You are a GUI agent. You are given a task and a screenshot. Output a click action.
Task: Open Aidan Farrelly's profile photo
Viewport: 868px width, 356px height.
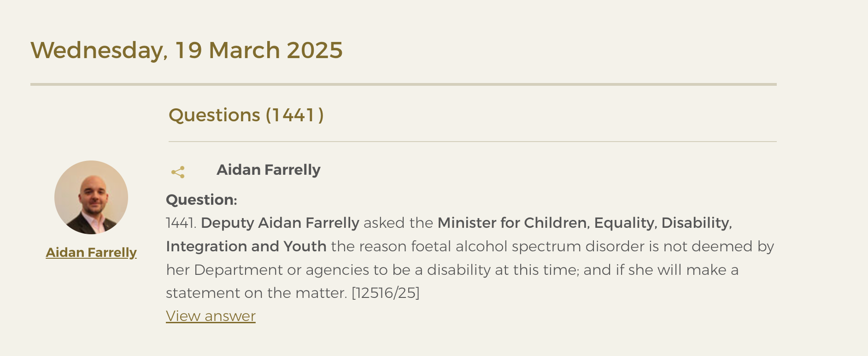coord(91,197)
